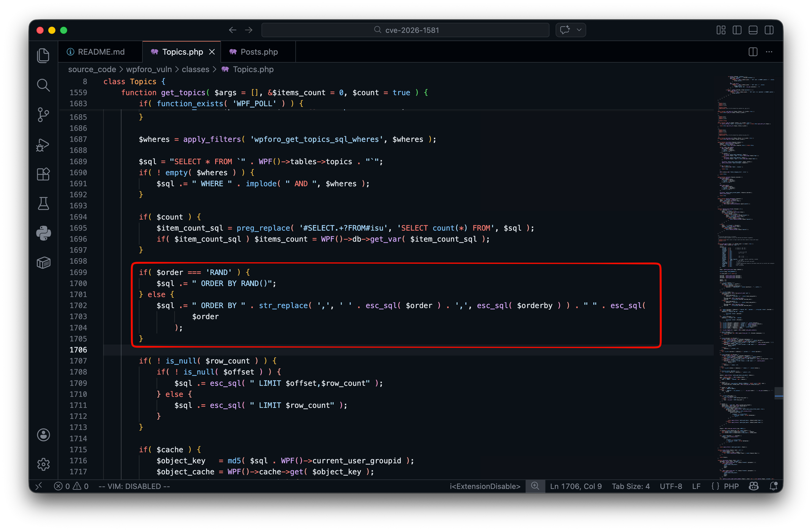Select source_code in the breadcrumb
Screen dimensions: 812x531
pos(92,69)
